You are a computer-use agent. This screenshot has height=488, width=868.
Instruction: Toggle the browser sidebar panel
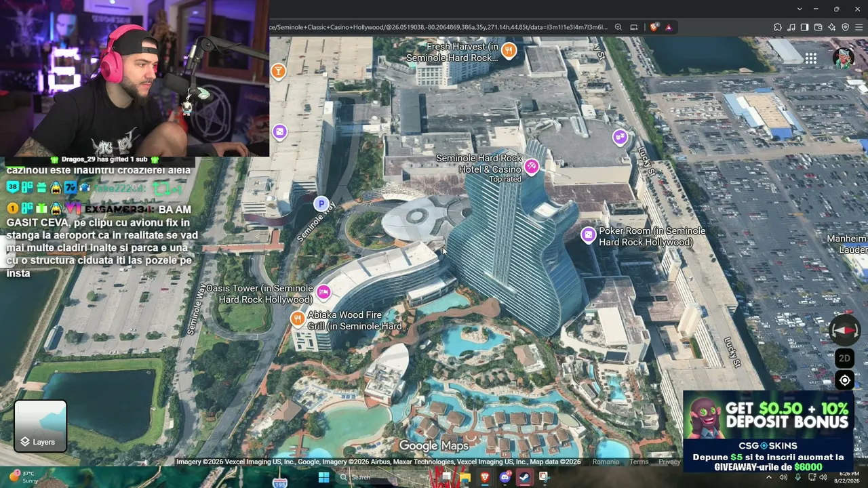point(804,27)
